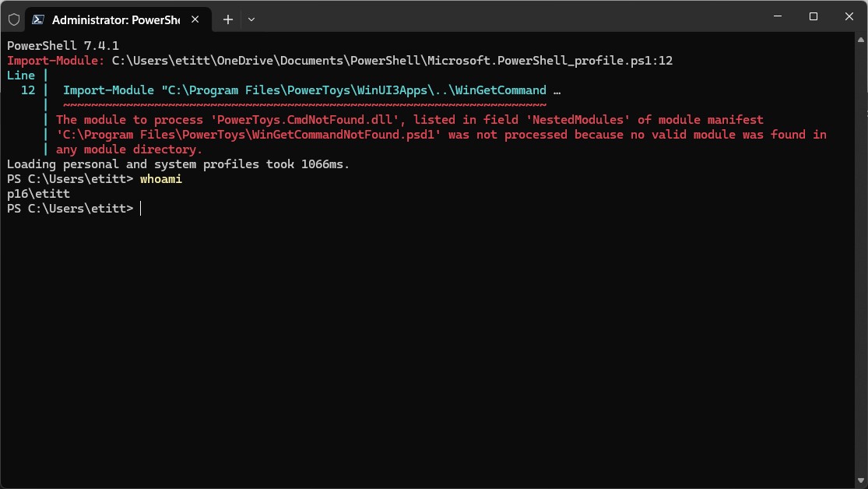The image size is (868, 489).
Task: Click the typed whoami command
Action: (x=160, y=179)
